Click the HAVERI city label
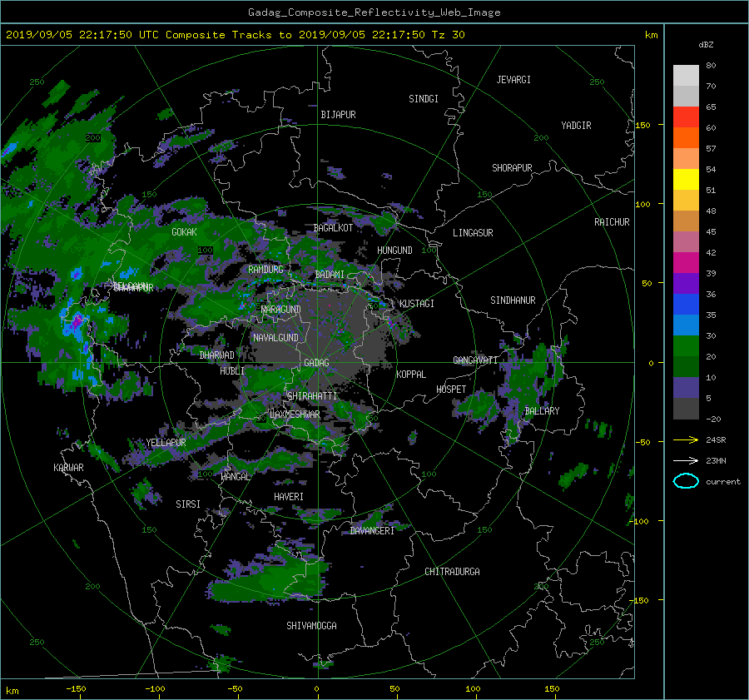Screen dimensions: 749x700 point(289,497)
